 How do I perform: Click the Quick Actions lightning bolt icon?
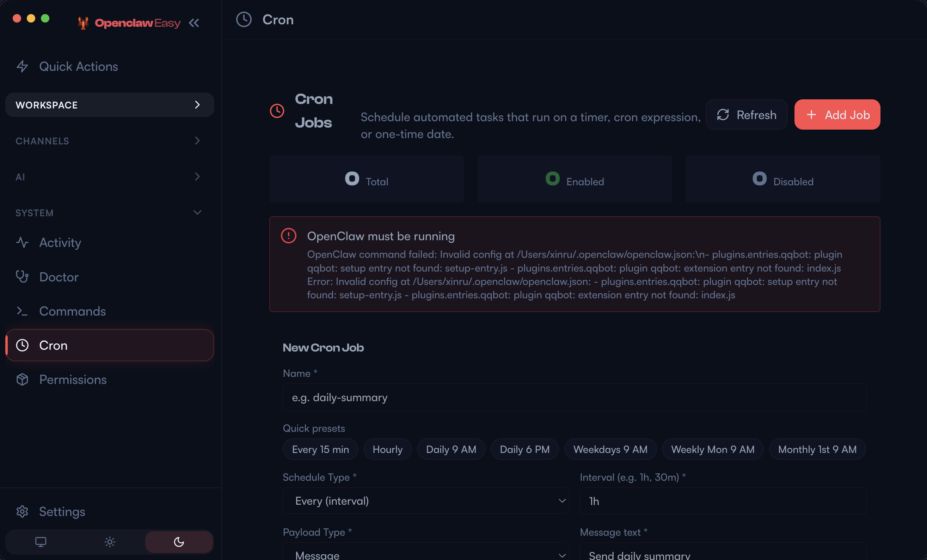pyautogui.click(x=22, y=67)
